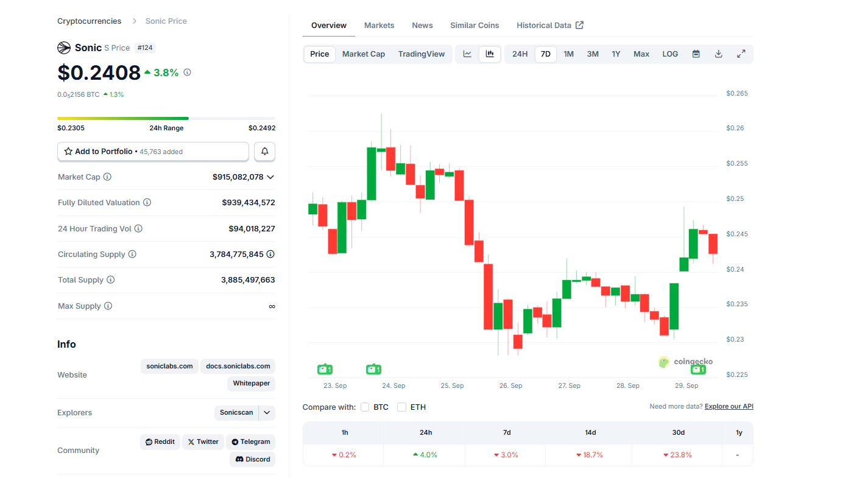Screen dimensions: 868x478
Task: Click the Explore our API link
Action: (729, 406)
